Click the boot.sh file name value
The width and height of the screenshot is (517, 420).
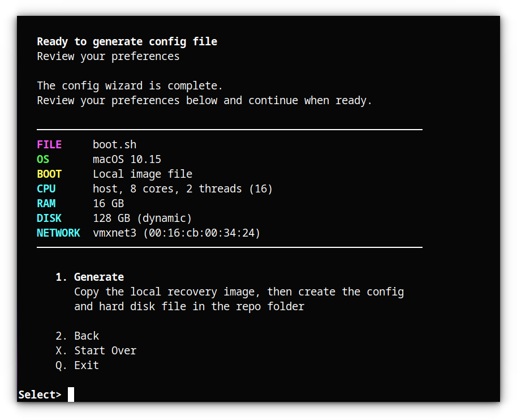tap(114, 144)
